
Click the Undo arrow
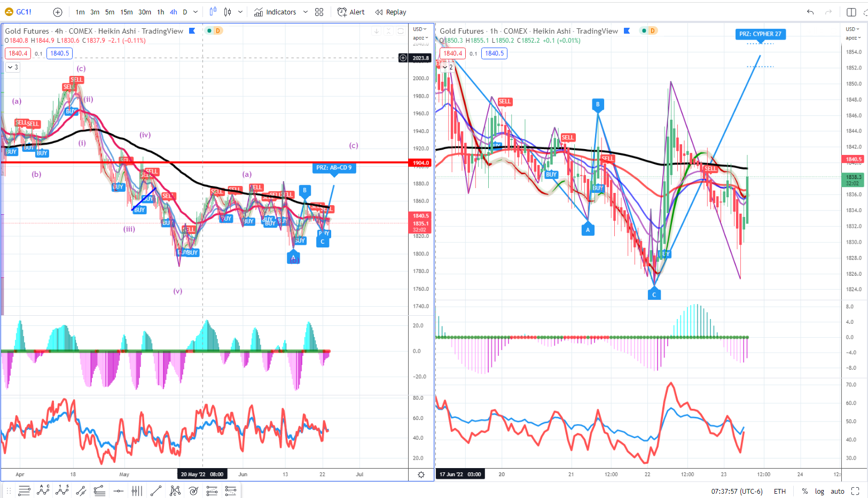point(810,12)
